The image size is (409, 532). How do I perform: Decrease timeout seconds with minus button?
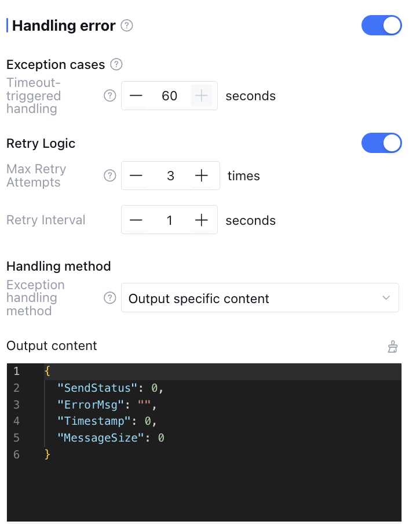pyautogui.click(x=136, y=96)
